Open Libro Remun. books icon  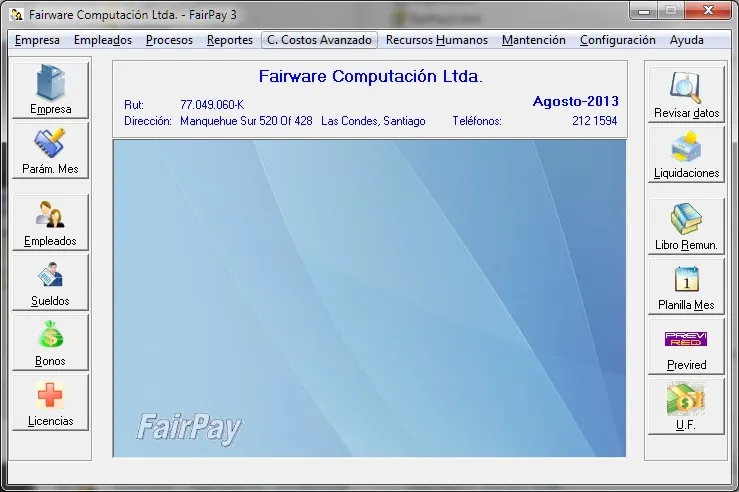coord(686,227)
